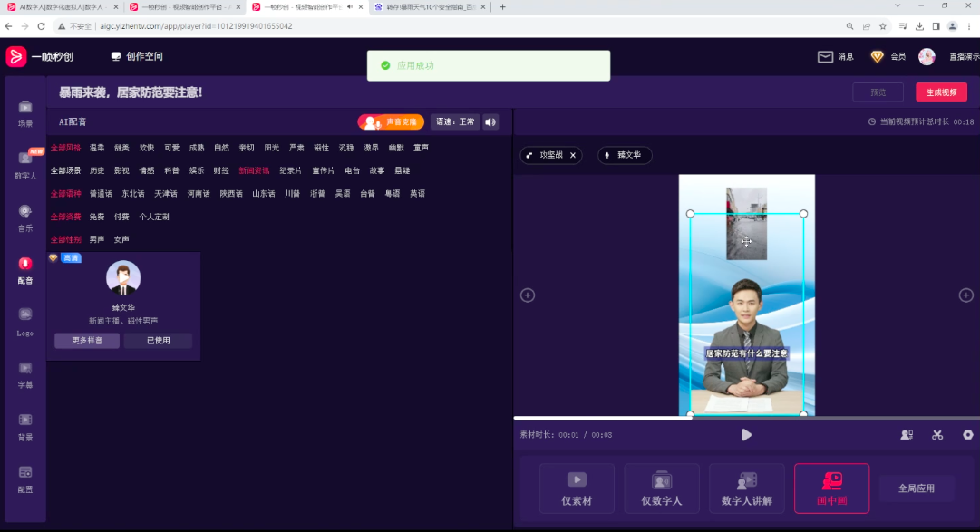Open the 背景 background panel
The height and width of the screenshot is (532, 980).
click(x=25, y=427)
